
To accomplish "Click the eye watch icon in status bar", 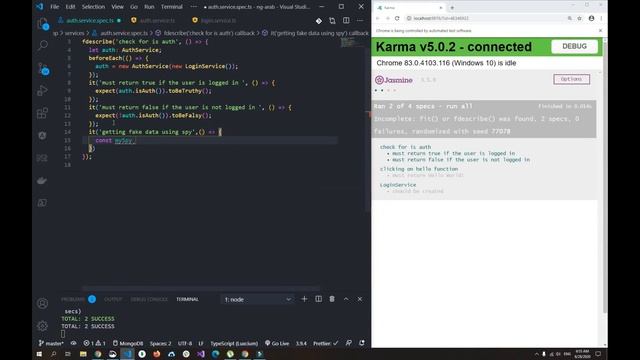I will click(x=73, y=343).
